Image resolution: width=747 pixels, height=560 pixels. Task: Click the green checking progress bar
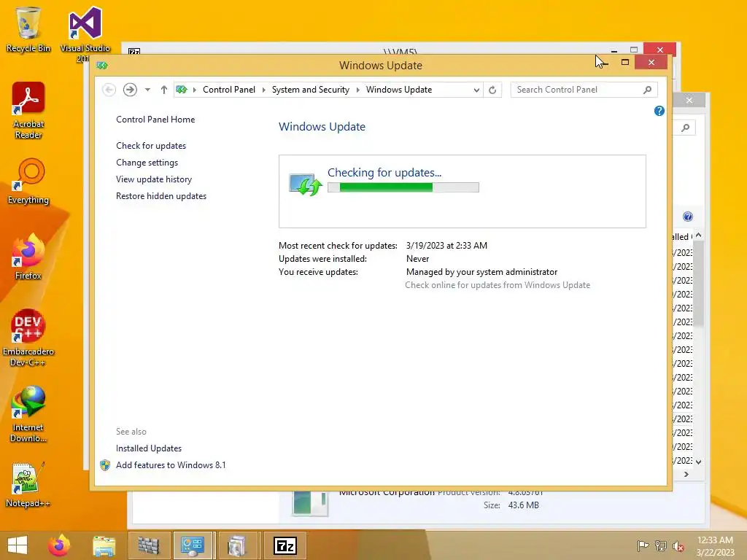click(403, 187)
